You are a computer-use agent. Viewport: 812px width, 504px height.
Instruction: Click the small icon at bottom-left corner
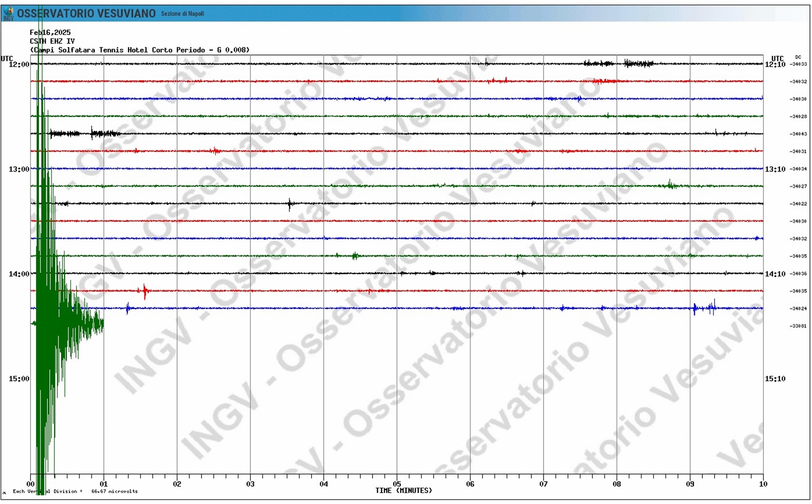pos(4,492)
